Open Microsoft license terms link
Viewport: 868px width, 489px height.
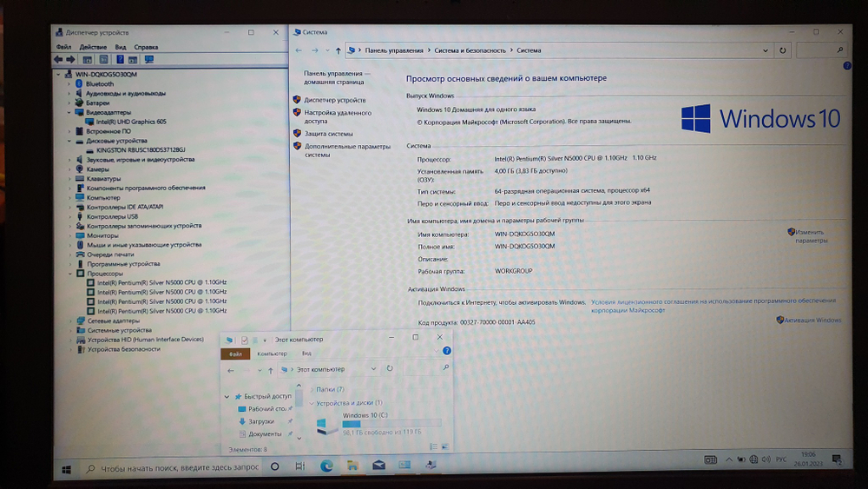click(x=713, y=305)
